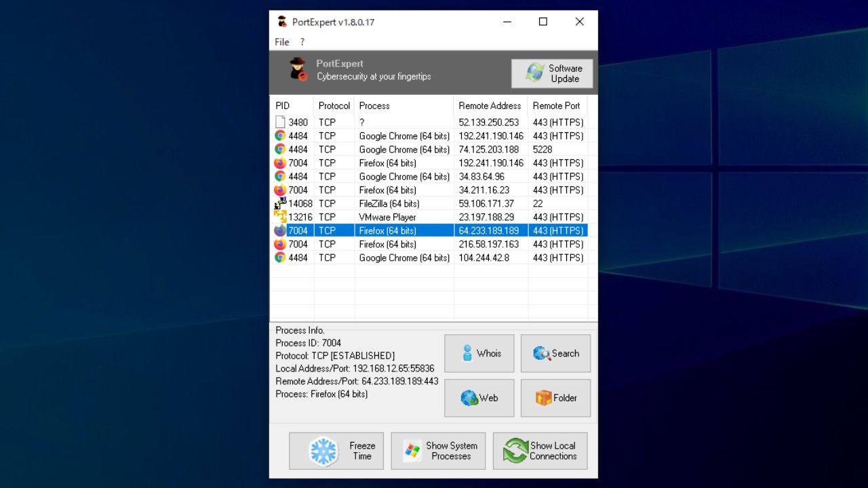868x488 pixels.
Task: Open the ? help menu
Action: pyautogui.click(x=302, y=42)
